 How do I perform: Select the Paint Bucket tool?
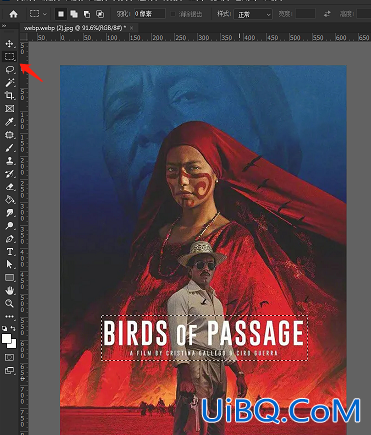9,200
